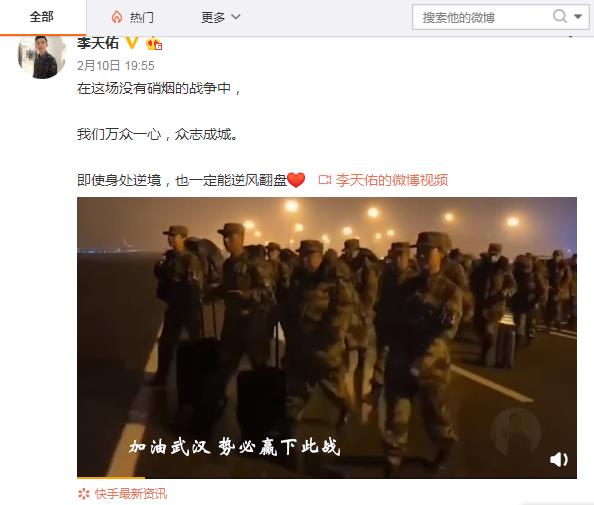This screenshot has height=505, width=594.
Task: Click the video camera icon before 李天佑的微博视频
Action: click(325, 180)
